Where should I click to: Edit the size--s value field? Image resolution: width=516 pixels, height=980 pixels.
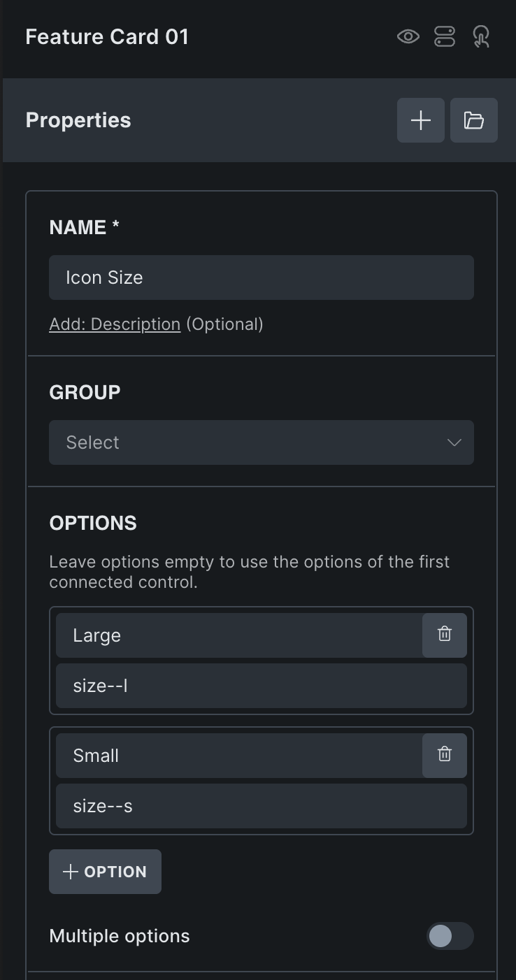(x=261, y=806)
